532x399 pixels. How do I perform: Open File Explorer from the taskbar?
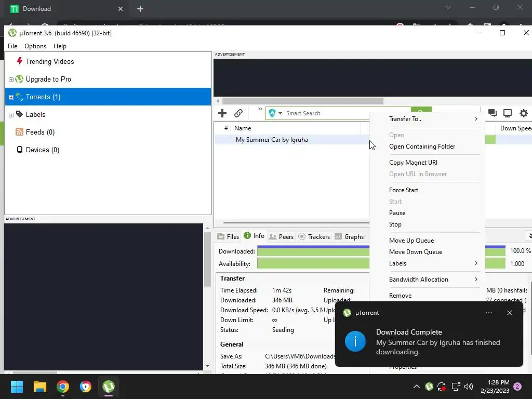(x=39, y=387)
